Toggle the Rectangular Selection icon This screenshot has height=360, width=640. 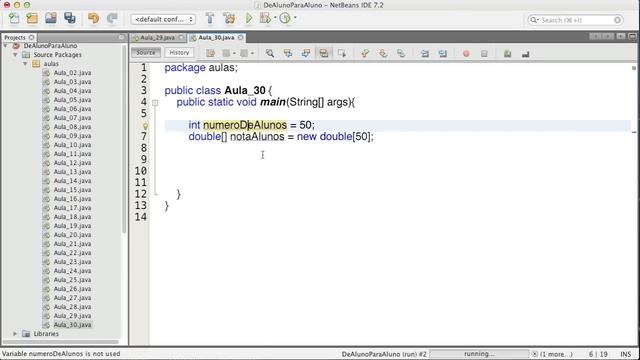click(342, 53)
